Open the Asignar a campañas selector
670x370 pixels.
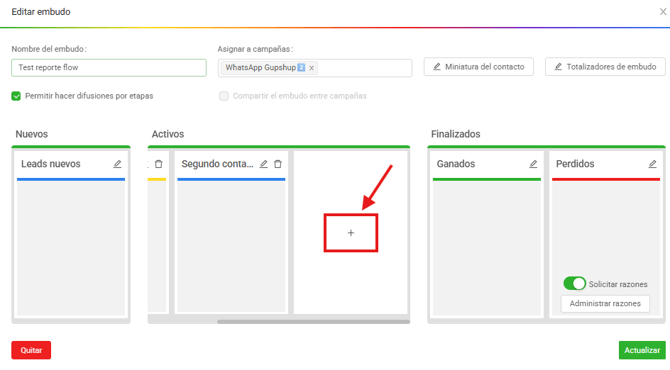[315, 68]
